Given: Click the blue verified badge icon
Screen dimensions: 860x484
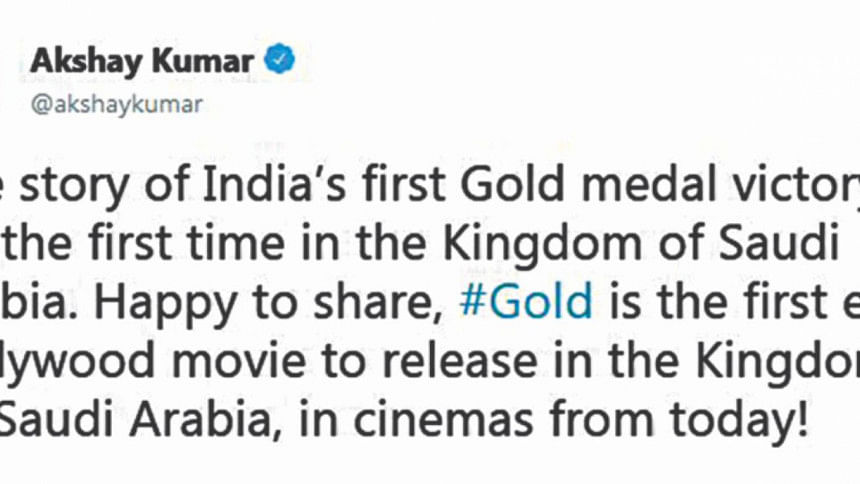Looking at the screenshot, I should click(x=280, y=59).
